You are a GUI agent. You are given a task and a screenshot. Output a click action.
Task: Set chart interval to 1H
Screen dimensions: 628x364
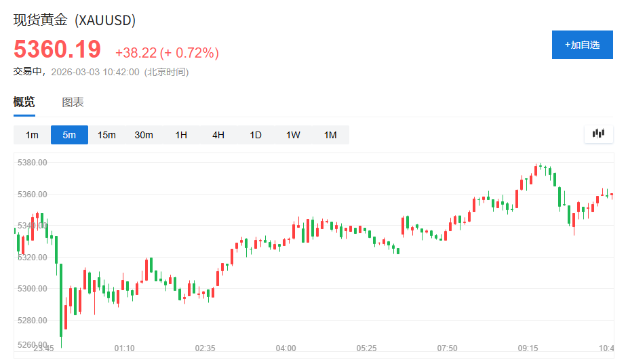(181, 135)
